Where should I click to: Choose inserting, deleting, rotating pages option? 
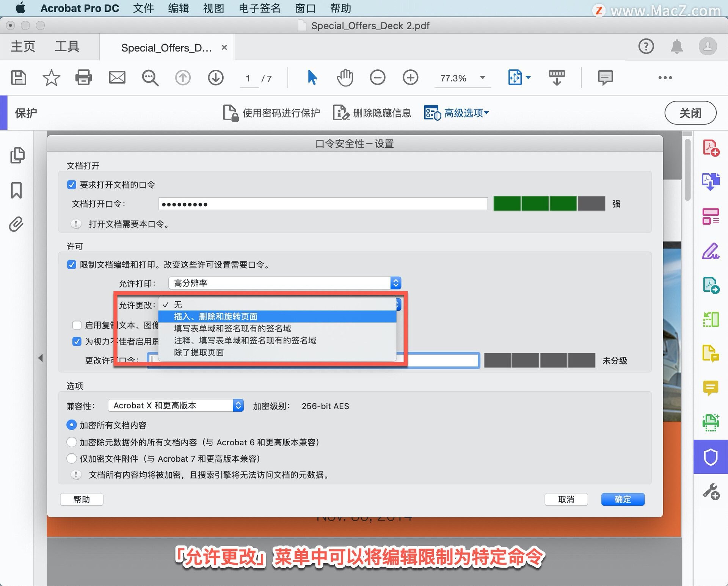(x=277, y=317)
